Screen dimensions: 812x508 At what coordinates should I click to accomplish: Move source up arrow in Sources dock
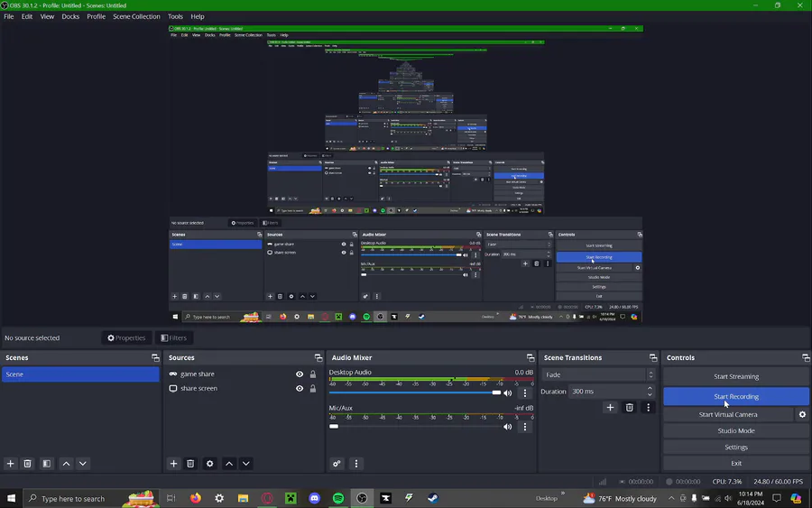pos(229,464)
